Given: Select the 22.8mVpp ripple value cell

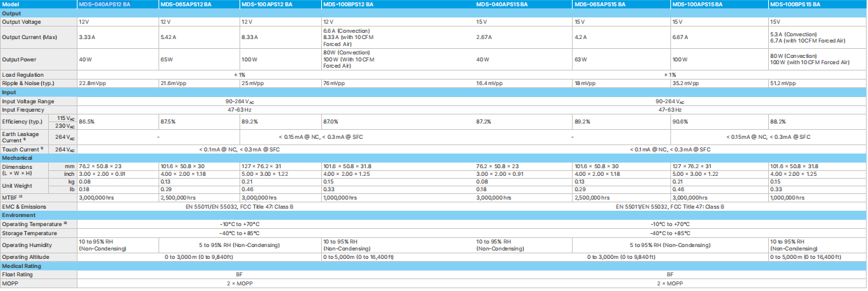Looking at the screenshot, I should tap(93, 83).
